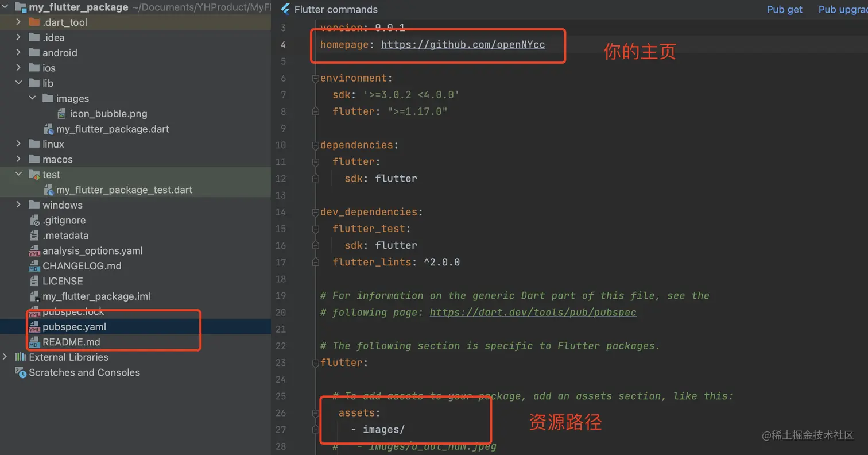Click the Scratches and Consoles icon
868x455 pixels.
(x=21, y=372)
